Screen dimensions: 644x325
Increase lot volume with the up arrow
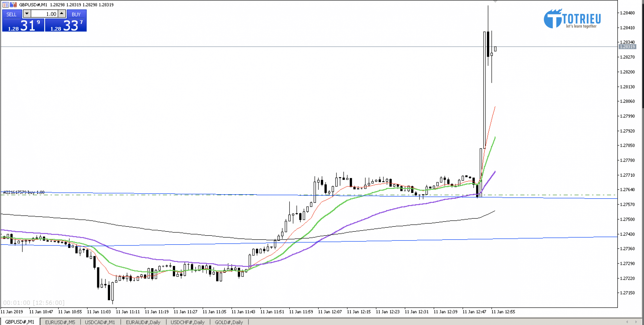pos(62,14)
